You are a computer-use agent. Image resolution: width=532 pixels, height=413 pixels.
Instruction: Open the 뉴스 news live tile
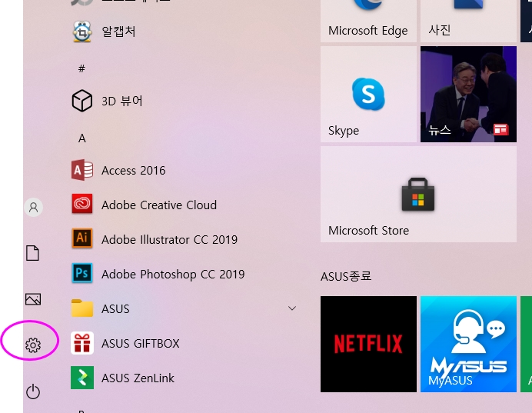click(x=468, y=95)
